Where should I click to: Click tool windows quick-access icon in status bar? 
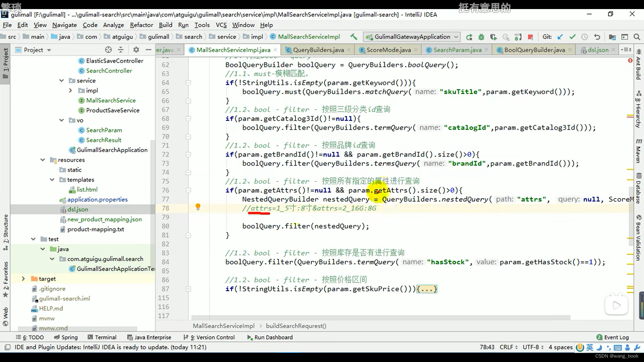[x=7, y=347]
